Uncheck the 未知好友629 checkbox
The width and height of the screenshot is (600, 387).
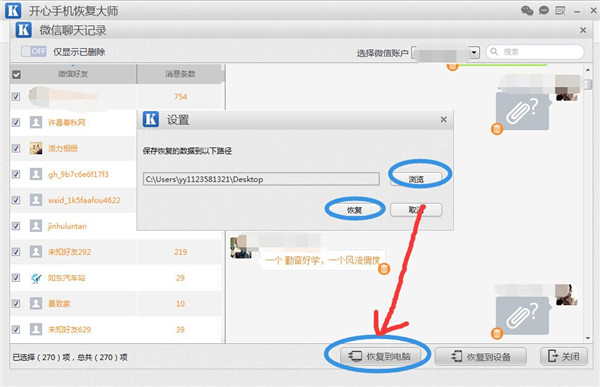(x=16, y=329)
